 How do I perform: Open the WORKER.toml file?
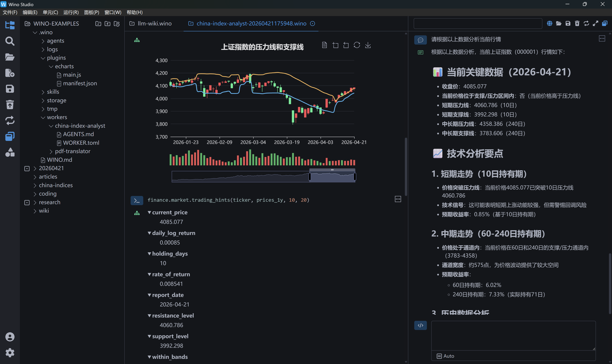tap(81, 143)
